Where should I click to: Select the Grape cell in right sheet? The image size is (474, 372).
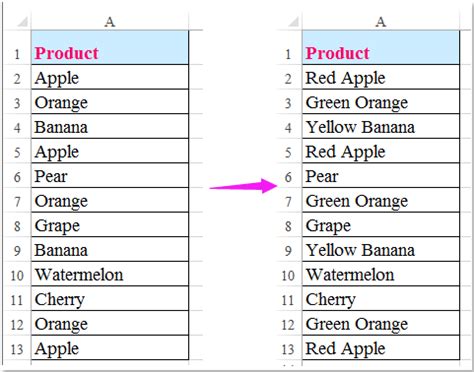381,225
